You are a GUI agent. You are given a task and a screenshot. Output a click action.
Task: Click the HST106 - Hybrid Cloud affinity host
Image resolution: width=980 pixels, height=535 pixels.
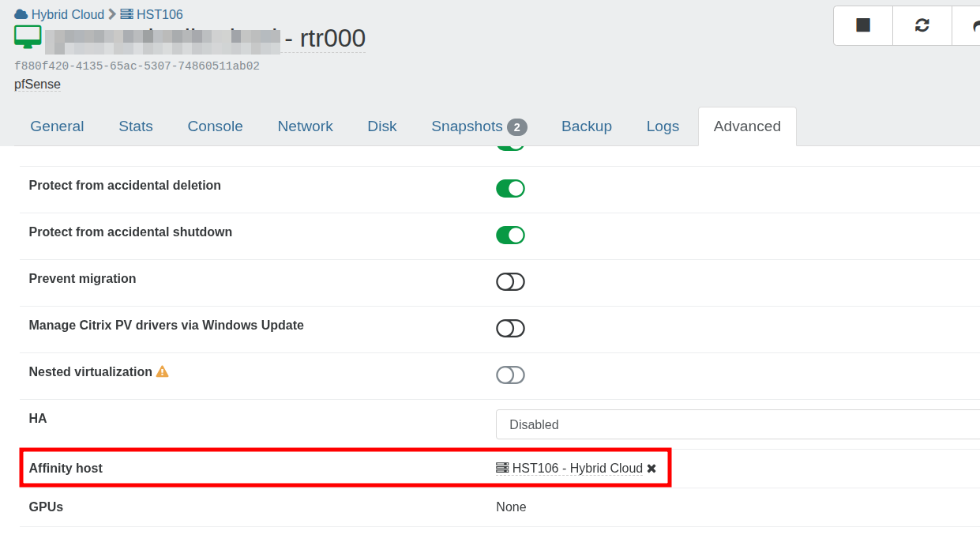[x=576, y=469]
